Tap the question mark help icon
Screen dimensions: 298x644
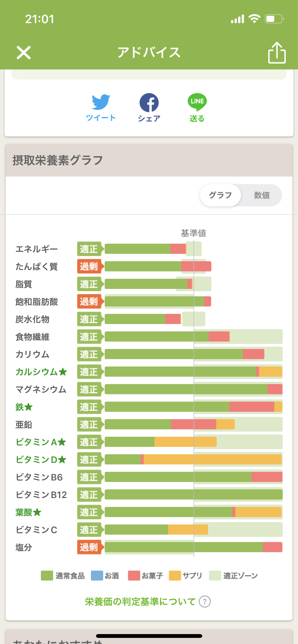pos(205,602)
